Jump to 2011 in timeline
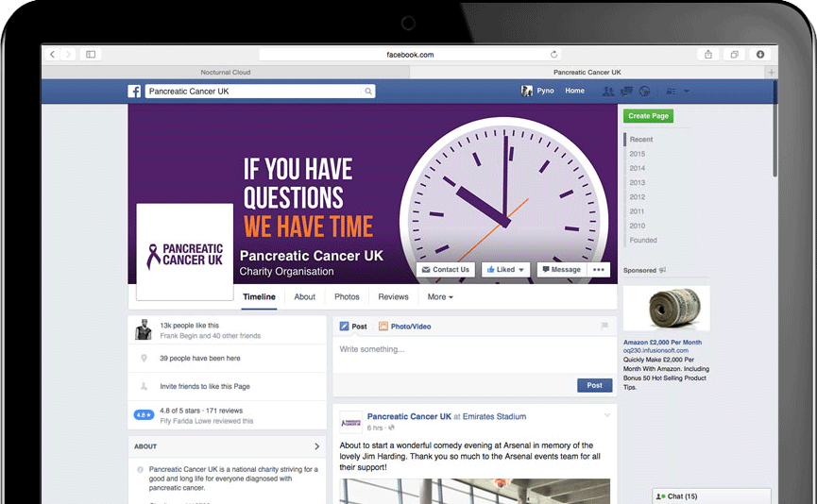 pyautogui.click(x=637, y=211)
